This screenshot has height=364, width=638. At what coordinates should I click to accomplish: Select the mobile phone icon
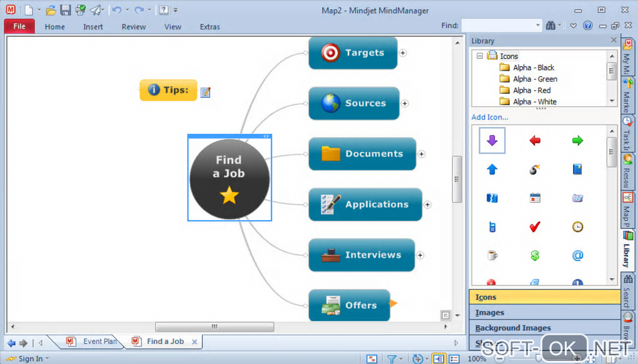[492, 226]
